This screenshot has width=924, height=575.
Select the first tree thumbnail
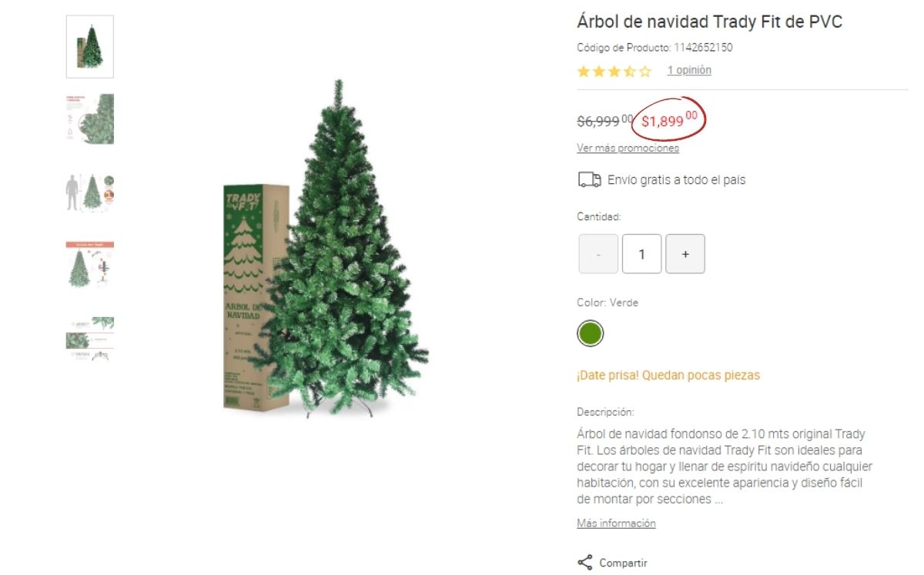click(90, 47)
